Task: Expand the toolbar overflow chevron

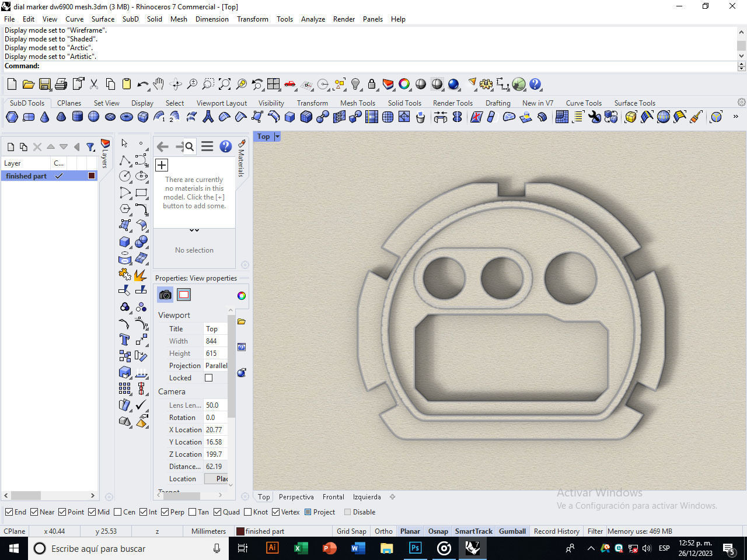Action: point(735,117)
